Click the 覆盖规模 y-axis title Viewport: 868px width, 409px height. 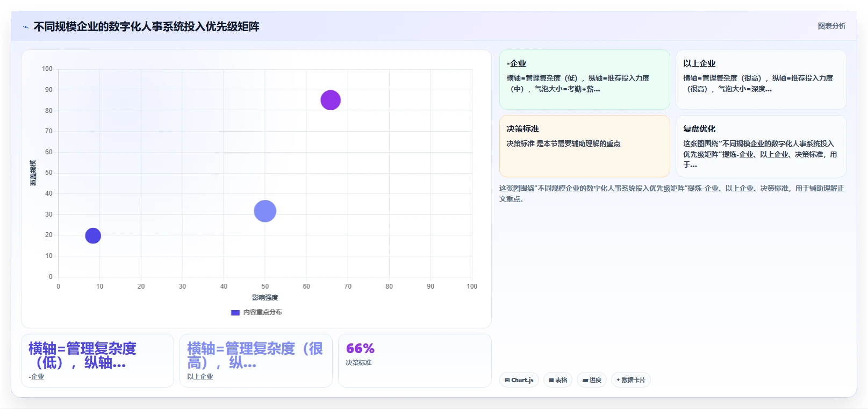[33, 173]
